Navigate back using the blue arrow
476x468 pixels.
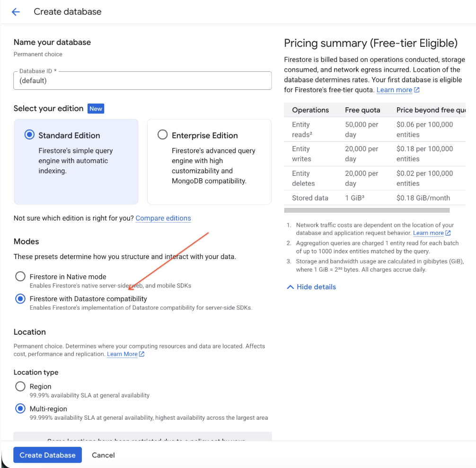click(16, 12)
